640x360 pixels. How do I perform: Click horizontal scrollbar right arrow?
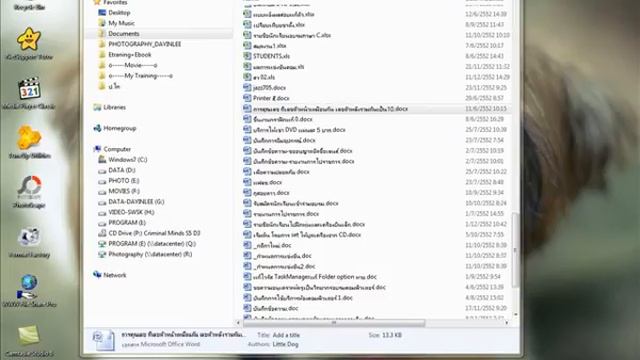pos(507,323)
